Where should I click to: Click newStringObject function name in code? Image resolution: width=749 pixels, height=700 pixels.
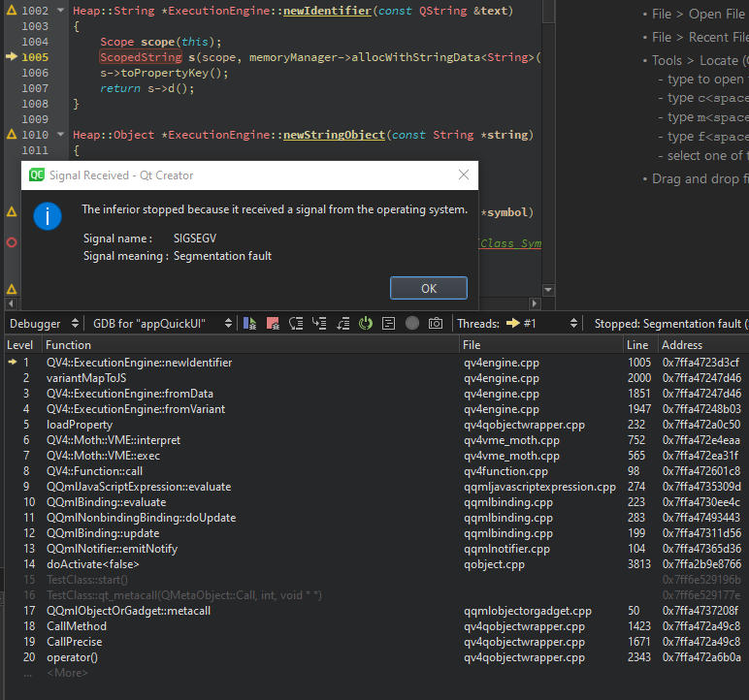click(334, 135)
